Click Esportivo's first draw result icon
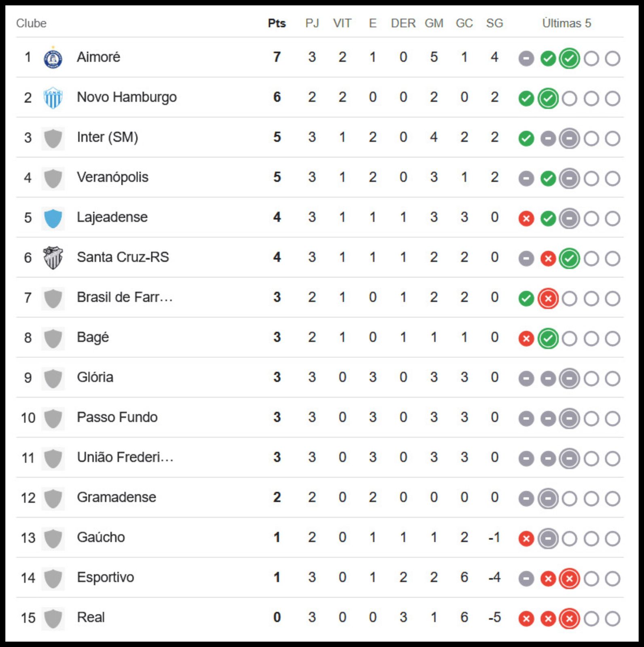The width and height of the screenshot is (644, 647). [x=526, y=579]
